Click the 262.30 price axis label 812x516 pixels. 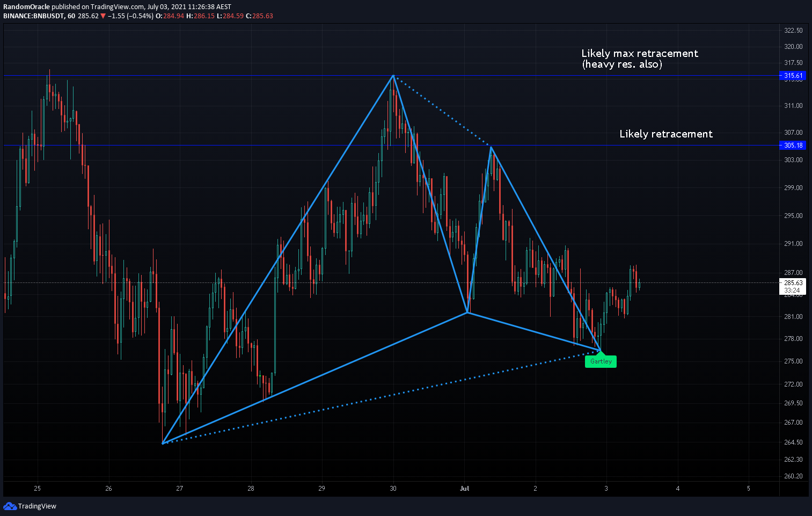point(793,460)
